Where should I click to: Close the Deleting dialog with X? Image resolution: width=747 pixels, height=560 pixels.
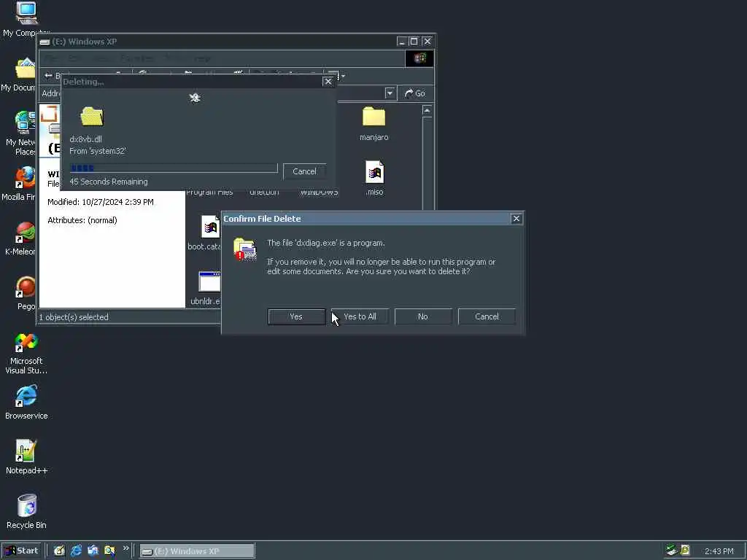(x=328, y=82)
